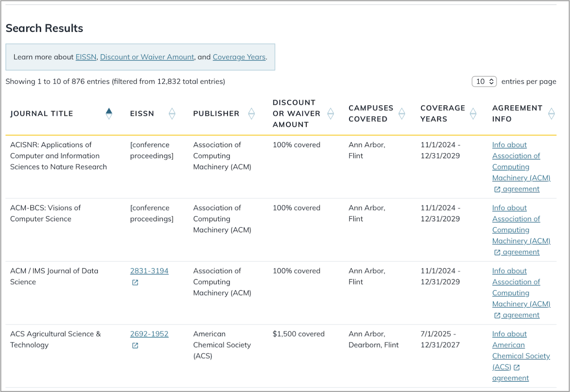This screenshot has width=570, height=392.
Task: Open EISSN 2692-1952 link
Action: [x=149, y=334]
